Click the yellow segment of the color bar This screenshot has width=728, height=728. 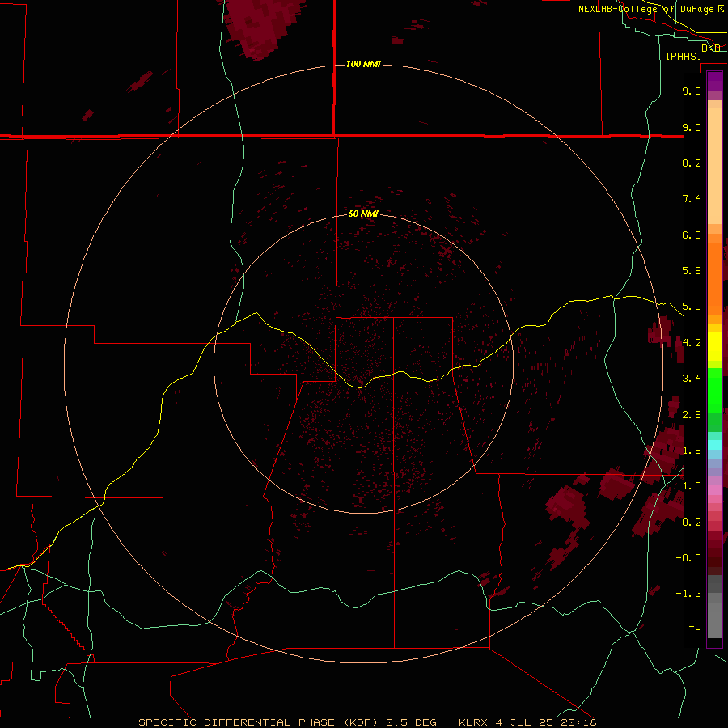[714, 346]
